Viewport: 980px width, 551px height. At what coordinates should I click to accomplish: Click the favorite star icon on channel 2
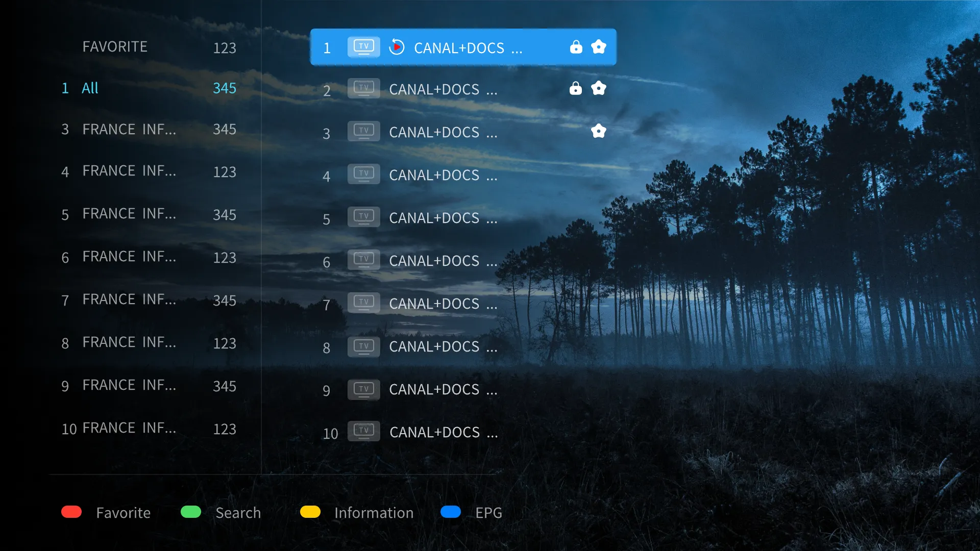[x=598, y=89]
